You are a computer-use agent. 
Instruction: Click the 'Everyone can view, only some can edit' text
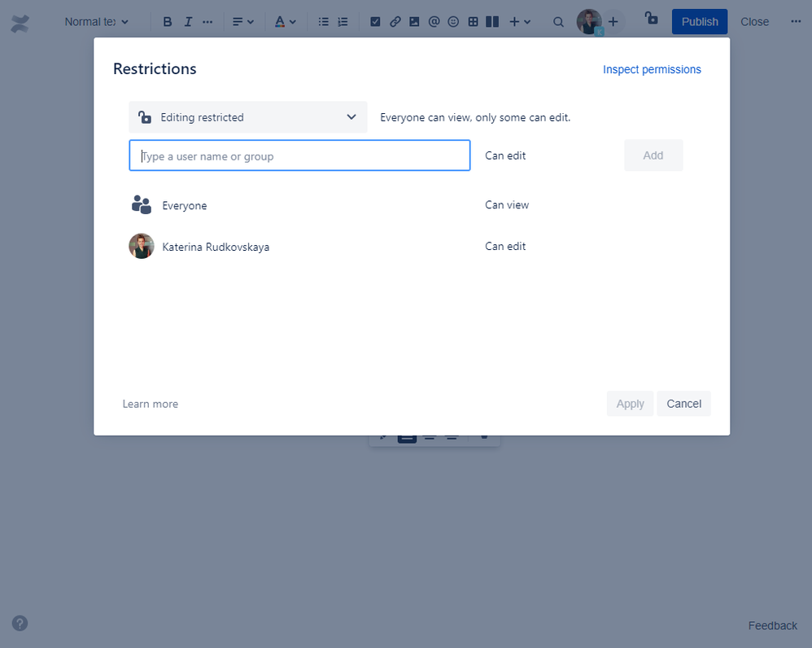(x=475, y=117)
